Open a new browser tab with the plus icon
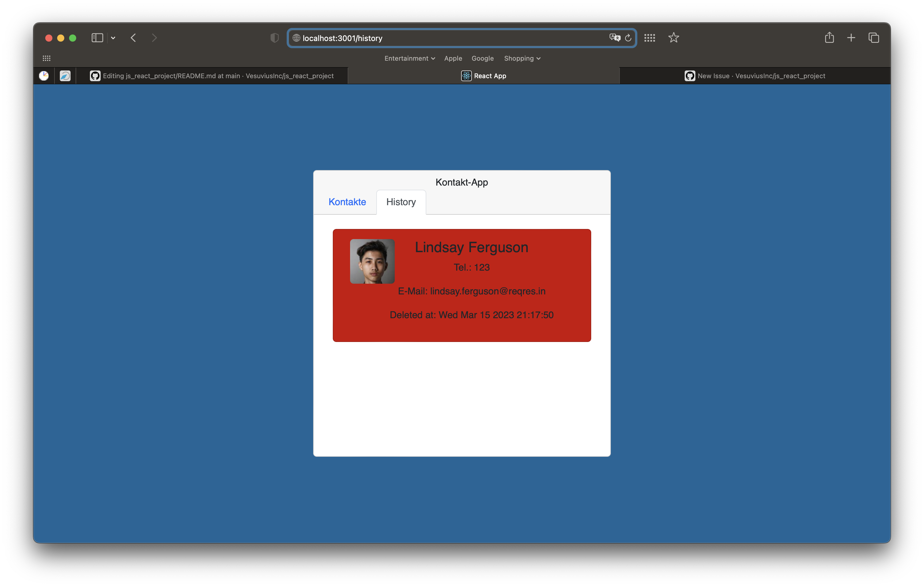This screenshot has width=924, height=587. coord(851,37)
